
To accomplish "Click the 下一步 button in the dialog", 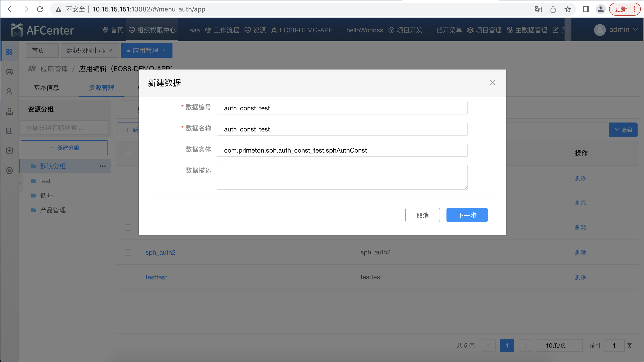I will click(466, 215).
